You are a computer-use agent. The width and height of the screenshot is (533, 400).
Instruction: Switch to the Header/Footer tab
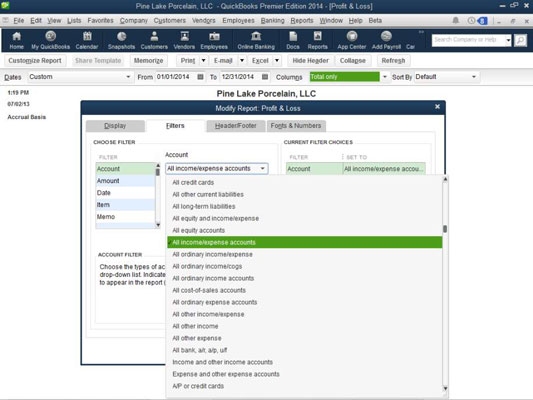pyautogui.click(x=236, y=126)
